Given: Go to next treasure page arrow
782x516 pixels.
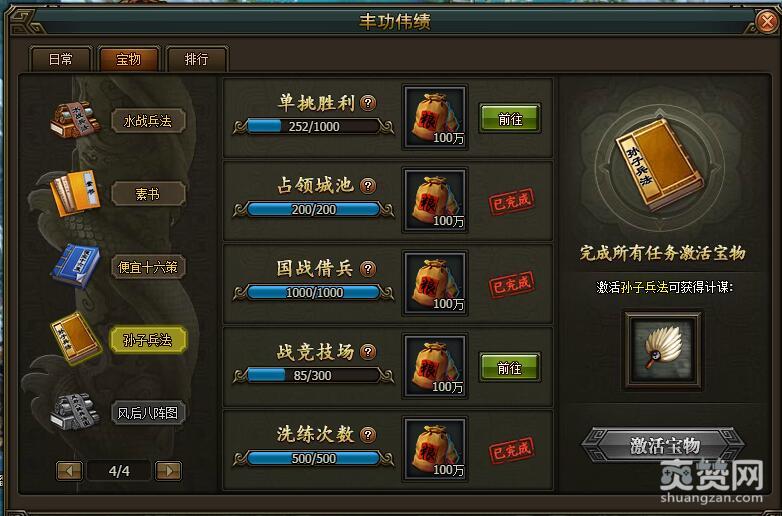Looking at the screenshot, I should [168, 471].
